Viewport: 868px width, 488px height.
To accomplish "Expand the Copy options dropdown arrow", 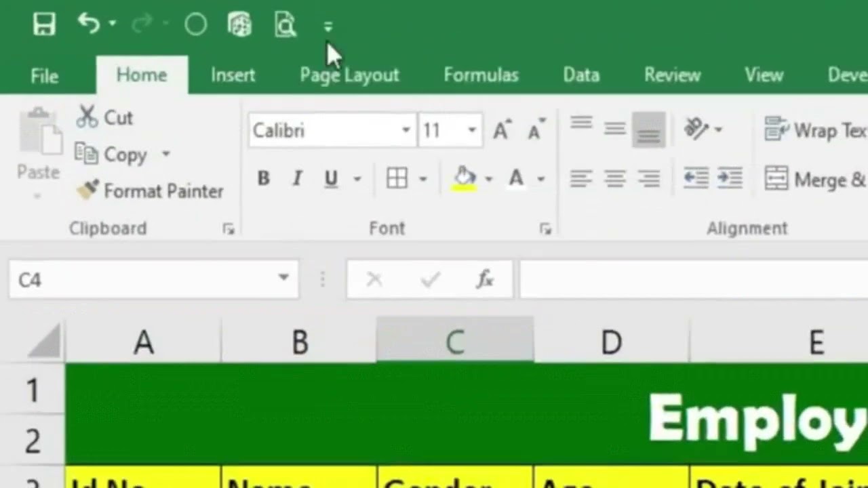I will [166, 154].
